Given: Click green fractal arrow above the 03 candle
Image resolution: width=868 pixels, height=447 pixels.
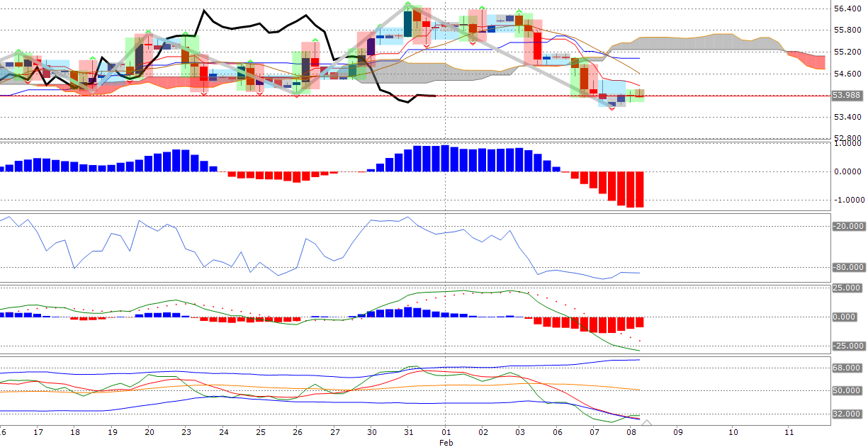Looking at the screenshot, I should (519, 12).
